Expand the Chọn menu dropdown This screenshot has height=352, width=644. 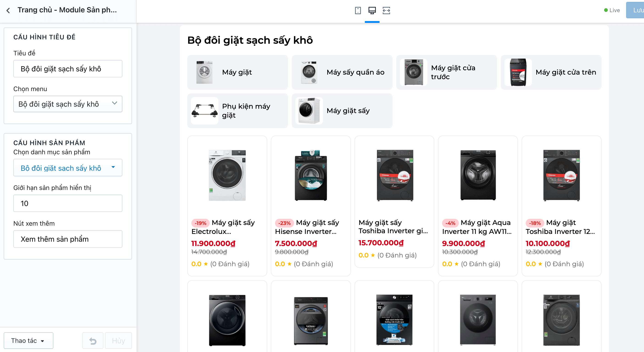click(68, 104)
